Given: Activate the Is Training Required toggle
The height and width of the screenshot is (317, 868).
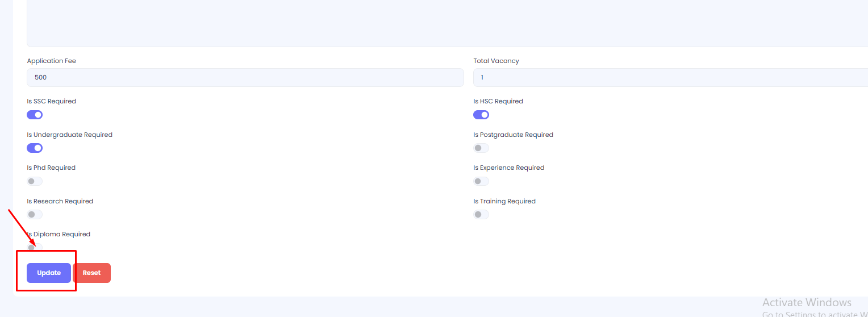Looking at the screenshot, I should point(481,215).
